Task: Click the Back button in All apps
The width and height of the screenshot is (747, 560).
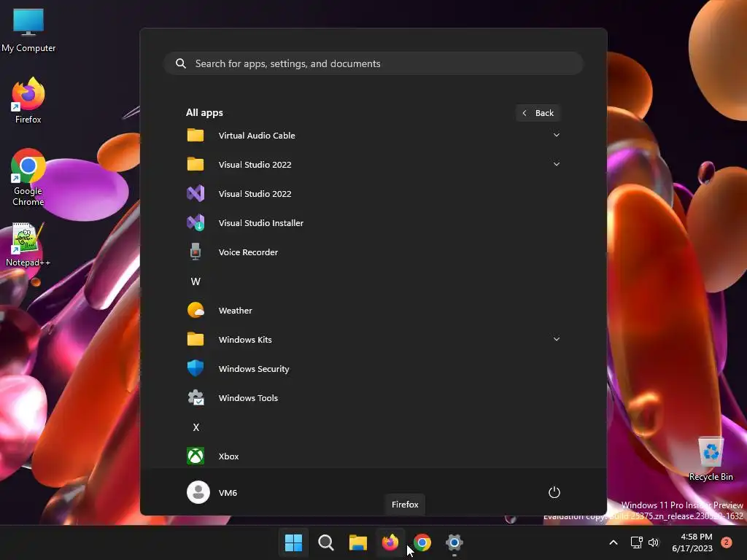Action: tap(538, 113)
